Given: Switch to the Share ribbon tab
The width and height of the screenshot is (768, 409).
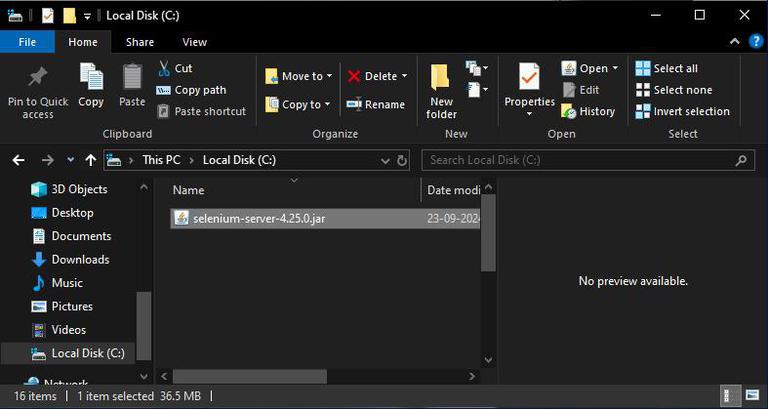Looking at the screenshot, I should pyautogui.click(x=140, y=42).
